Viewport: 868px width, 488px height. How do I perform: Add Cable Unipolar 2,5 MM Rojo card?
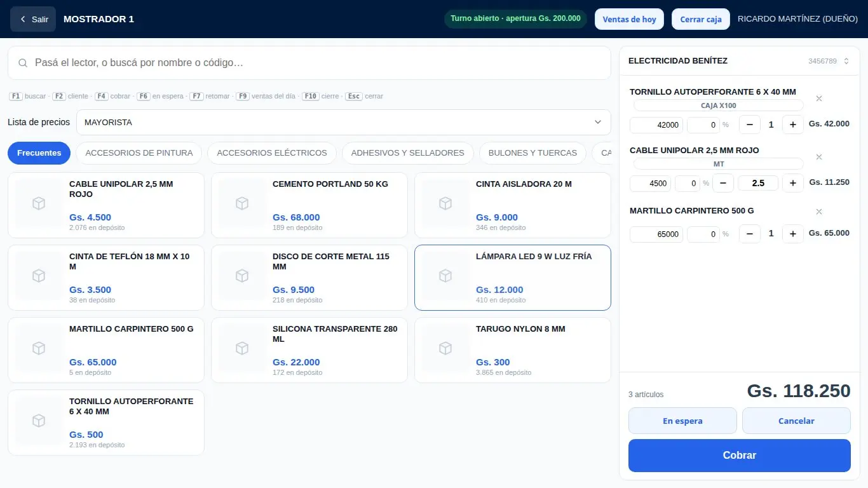[x=106, y=205]
